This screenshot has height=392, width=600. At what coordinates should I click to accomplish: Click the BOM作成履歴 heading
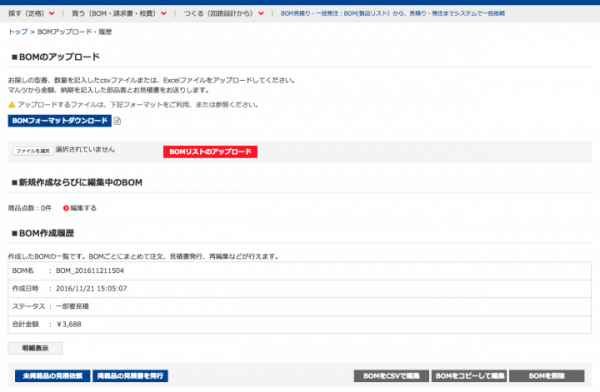click(x=43, y=233)
